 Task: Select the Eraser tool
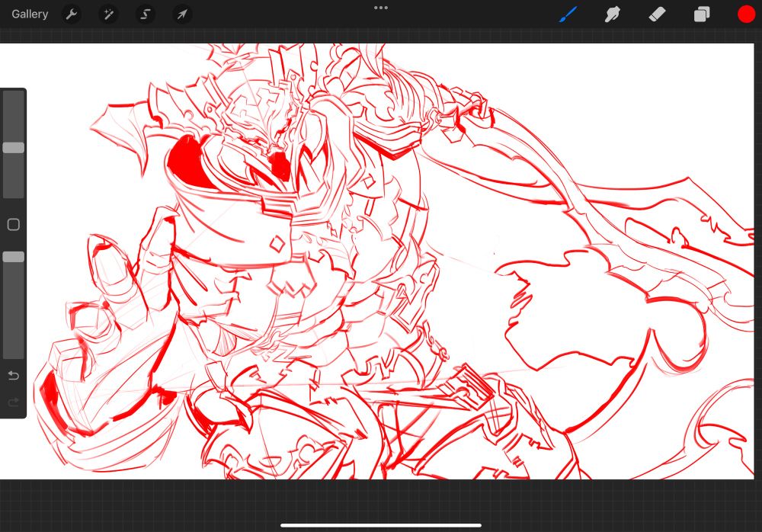tap(657, 14)
